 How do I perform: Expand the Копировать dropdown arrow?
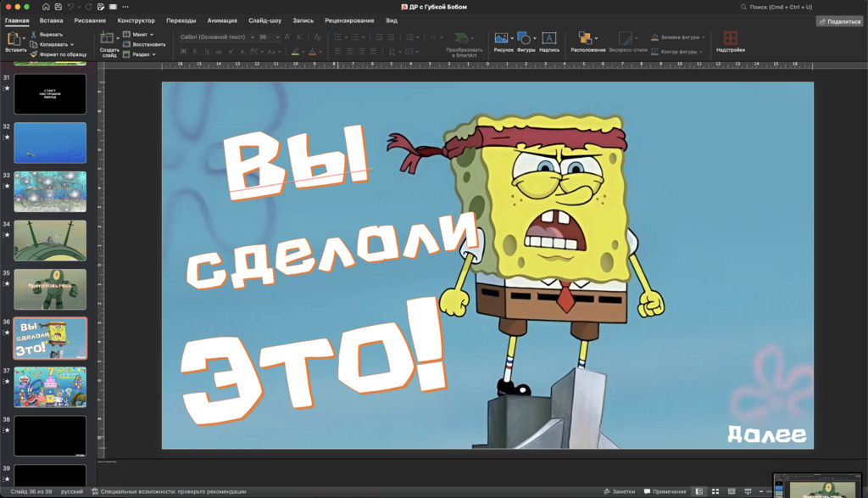(72, 44)
